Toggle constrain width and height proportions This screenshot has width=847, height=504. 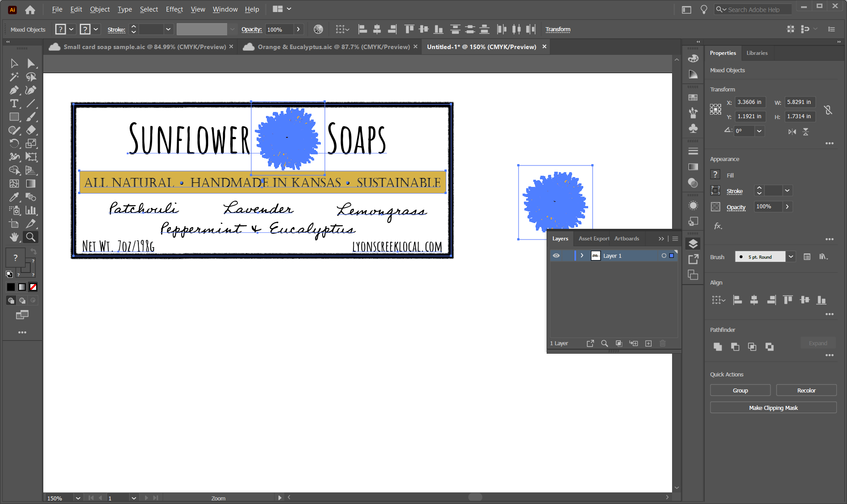(828, 110)
